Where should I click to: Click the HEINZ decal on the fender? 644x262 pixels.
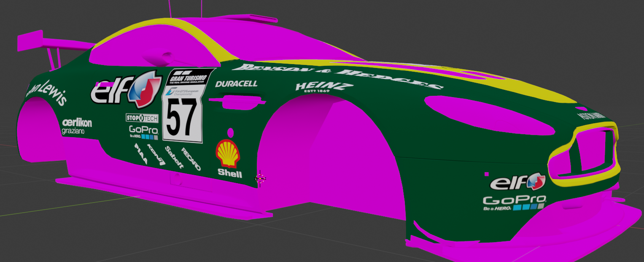click(x=324, y=86)
